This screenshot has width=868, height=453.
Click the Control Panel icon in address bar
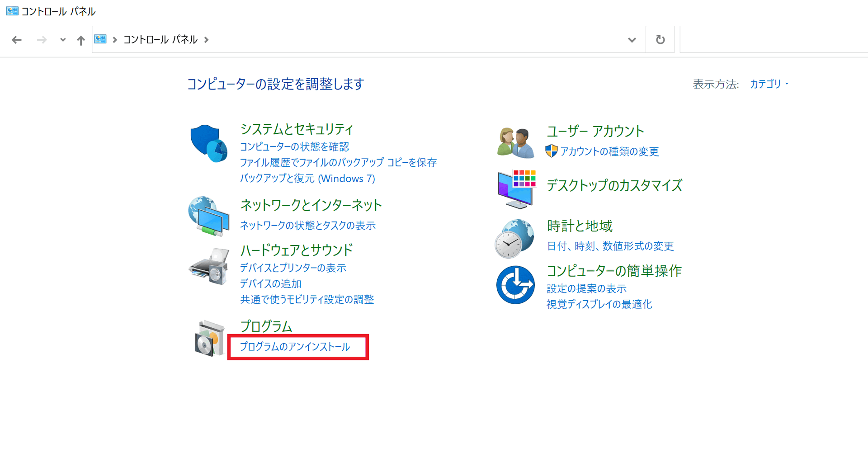click(100, 39)
